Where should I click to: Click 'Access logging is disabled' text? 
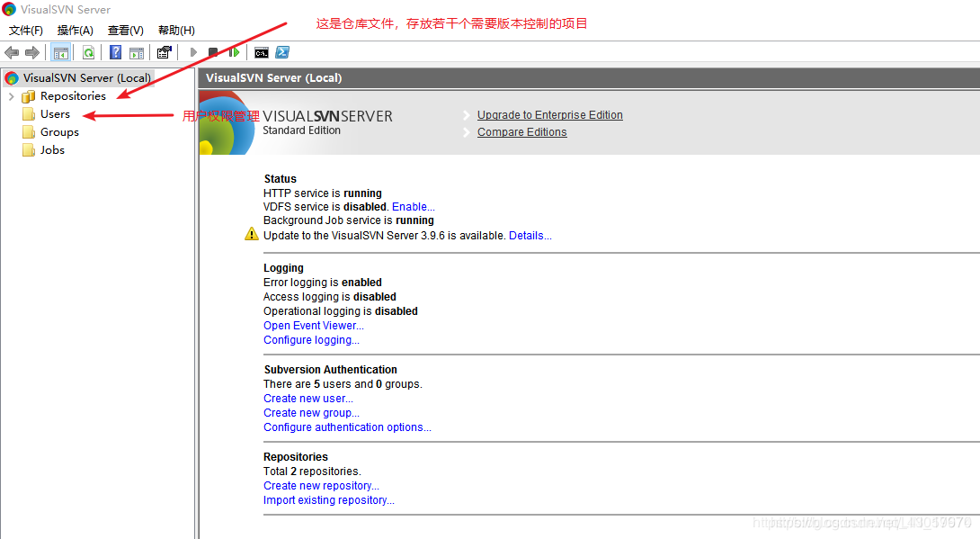329,297
